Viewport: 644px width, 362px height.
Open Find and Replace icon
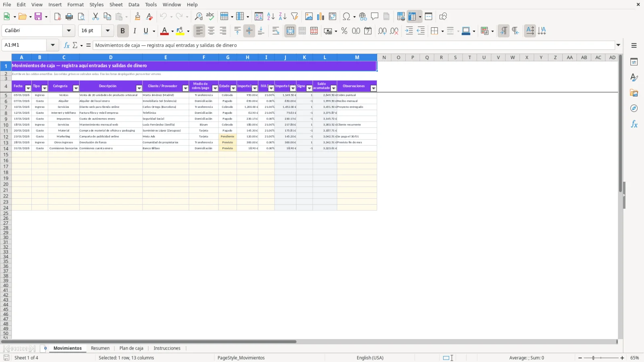(x=198, y=16)
